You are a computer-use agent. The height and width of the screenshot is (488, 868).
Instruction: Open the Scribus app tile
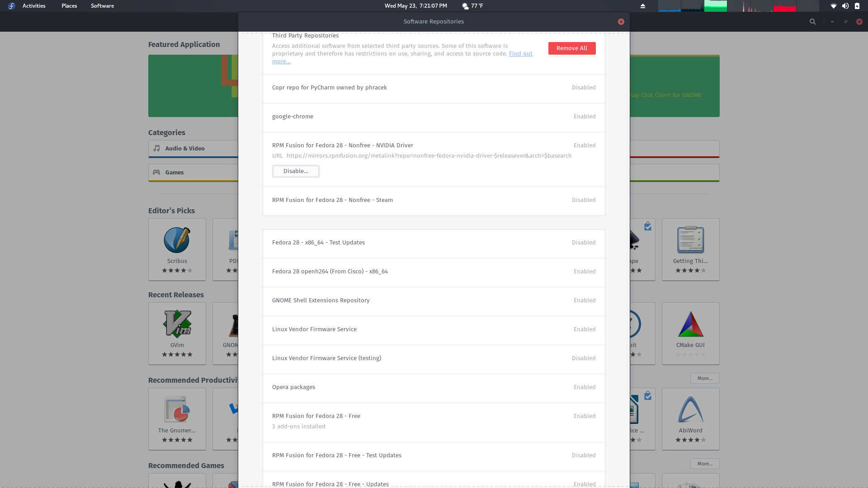177,249
